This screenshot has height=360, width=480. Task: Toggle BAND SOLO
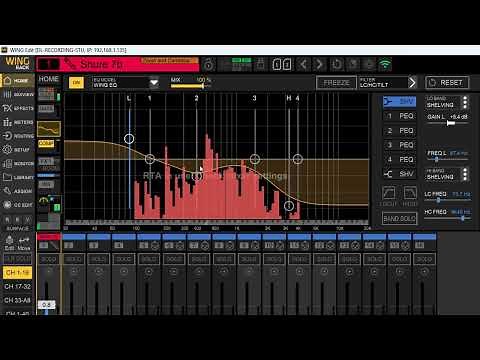[x=400, y=219]
